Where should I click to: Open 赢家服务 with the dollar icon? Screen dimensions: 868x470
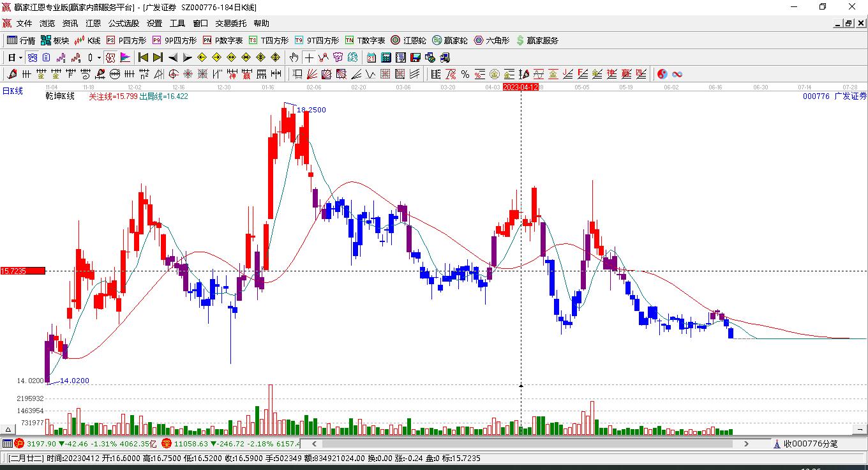(x=537, y=40)
